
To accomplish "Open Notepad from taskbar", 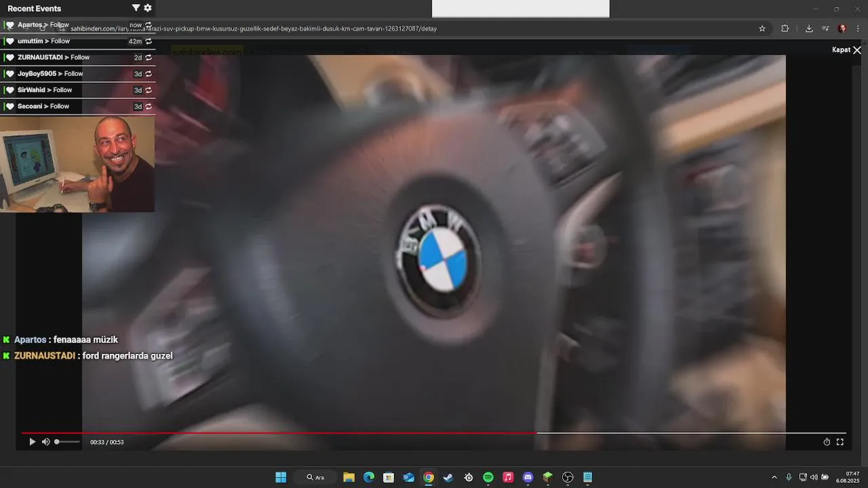I will tap(588, 477).
